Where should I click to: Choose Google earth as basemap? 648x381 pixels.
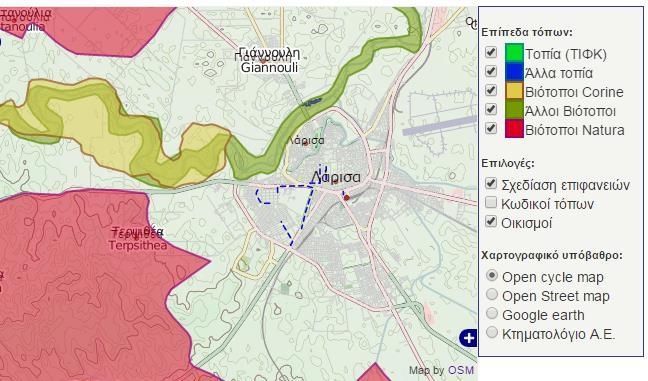coord(492,313)
